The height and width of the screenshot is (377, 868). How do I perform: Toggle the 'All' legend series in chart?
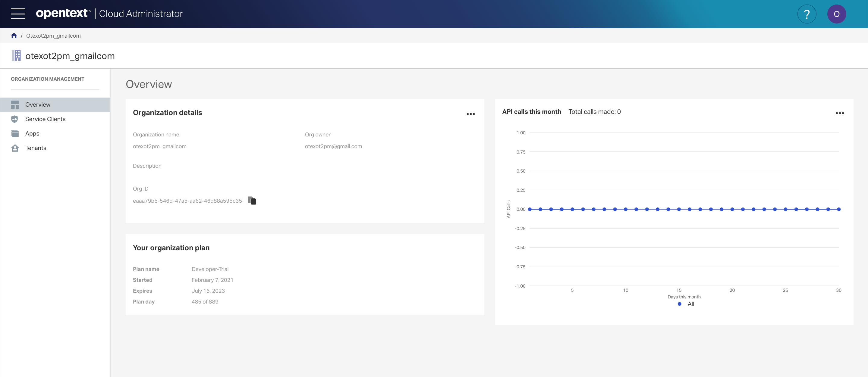pyautogui.click(x=686, y=304)
